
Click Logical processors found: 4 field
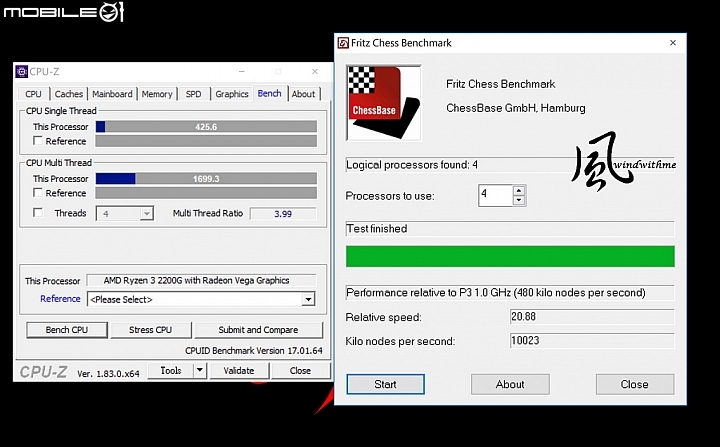[510, 164]
